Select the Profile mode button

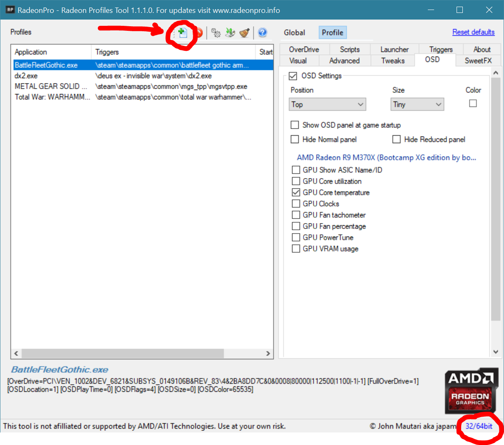pyautogui.click(x=333, y=32)
